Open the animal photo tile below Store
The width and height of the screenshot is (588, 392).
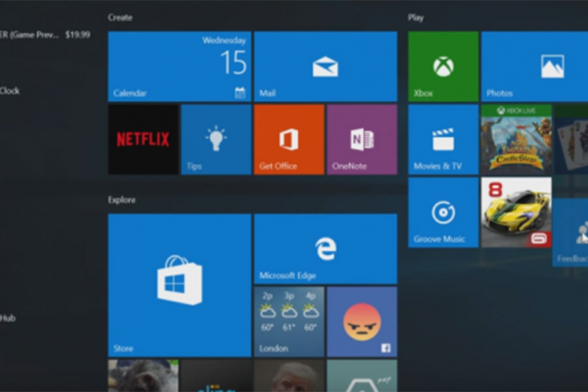click(x=143, y=376)
